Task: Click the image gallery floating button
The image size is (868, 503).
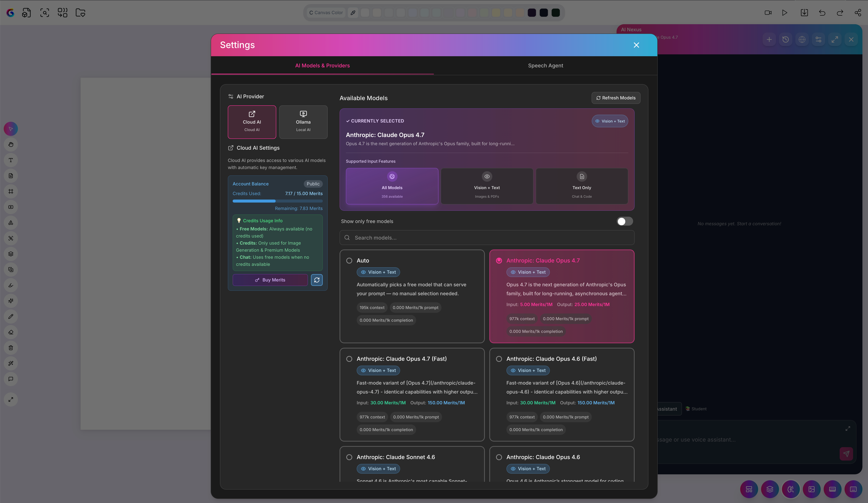Action: coord(812,489)
